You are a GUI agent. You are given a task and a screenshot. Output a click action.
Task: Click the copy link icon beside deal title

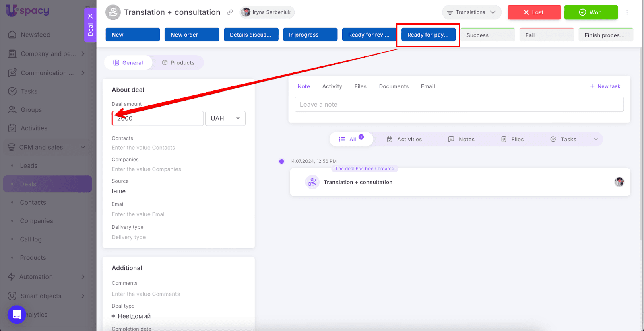pyautogui.click(x=230, y=12)
